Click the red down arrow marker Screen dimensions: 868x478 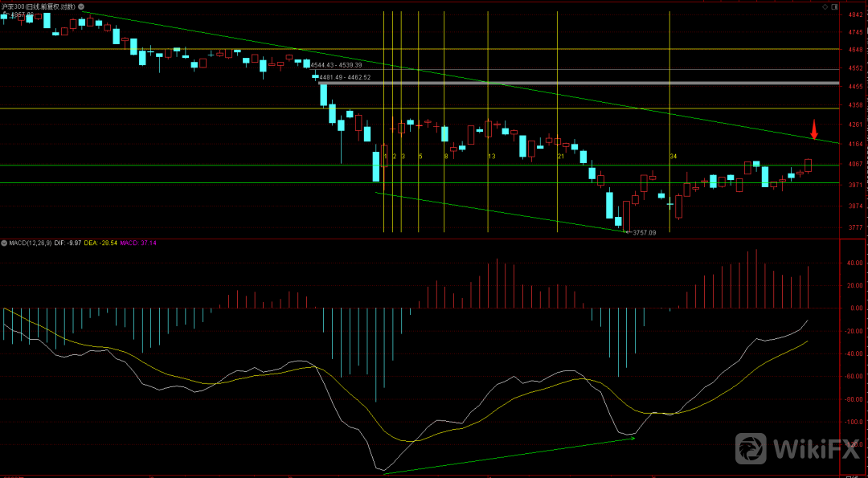tap(813, 129)
